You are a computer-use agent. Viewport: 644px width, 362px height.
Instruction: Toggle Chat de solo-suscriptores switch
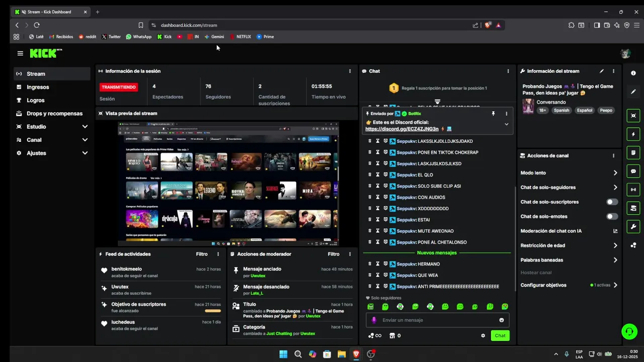(x=612, y=202)
